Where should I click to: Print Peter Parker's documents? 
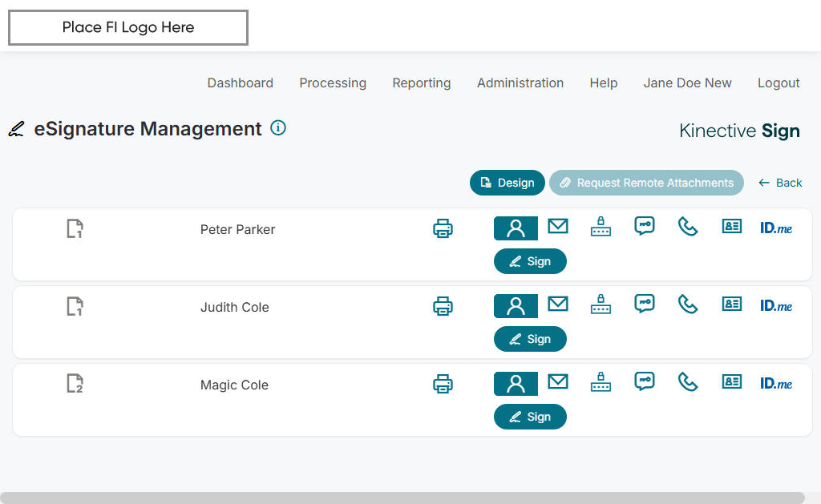coord(443,228)
